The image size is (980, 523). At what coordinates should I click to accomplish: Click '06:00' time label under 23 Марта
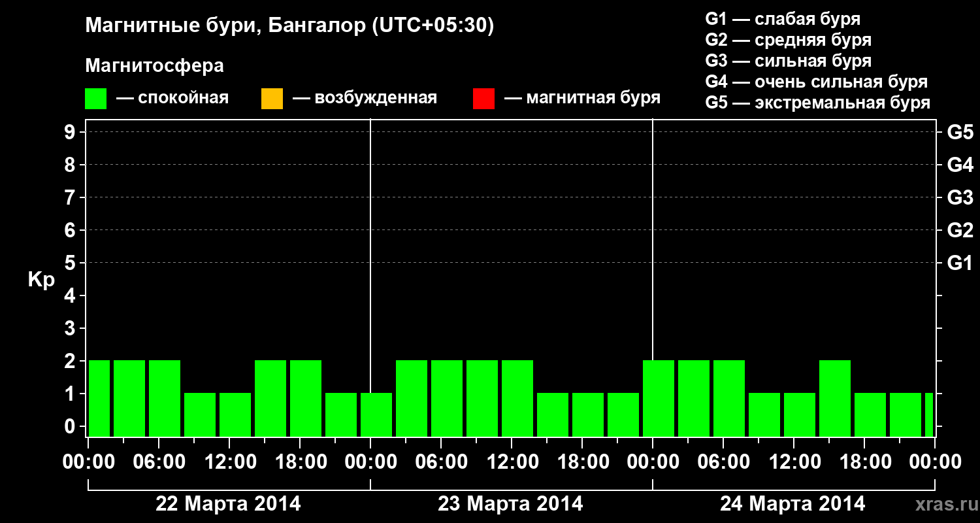click(x=441, y=462)
